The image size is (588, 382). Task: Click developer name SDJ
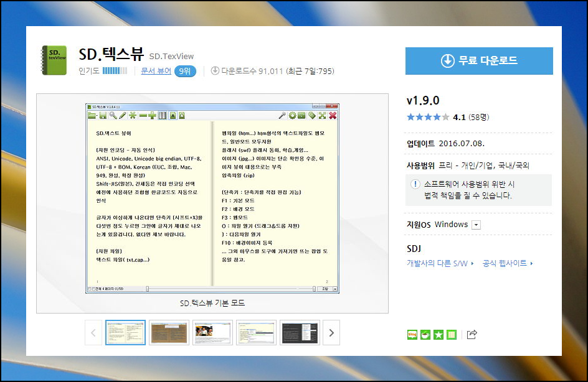pos(414,249)
